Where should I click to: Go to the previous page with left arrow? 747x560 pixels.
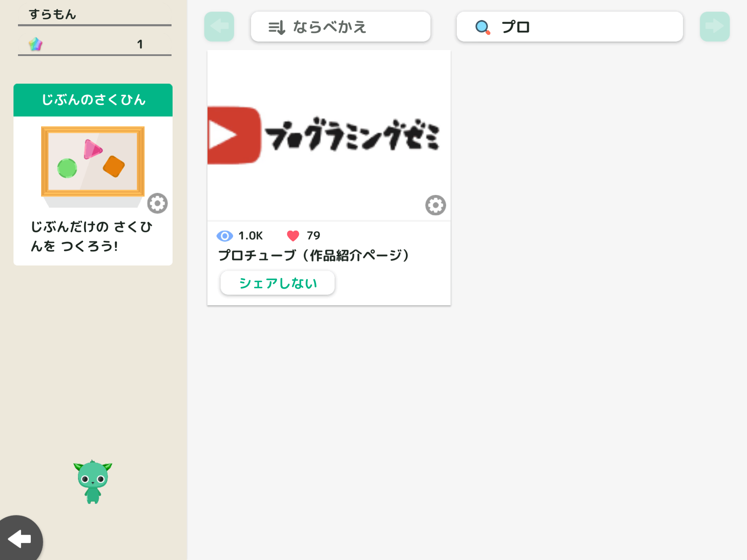tap(219, 27)
